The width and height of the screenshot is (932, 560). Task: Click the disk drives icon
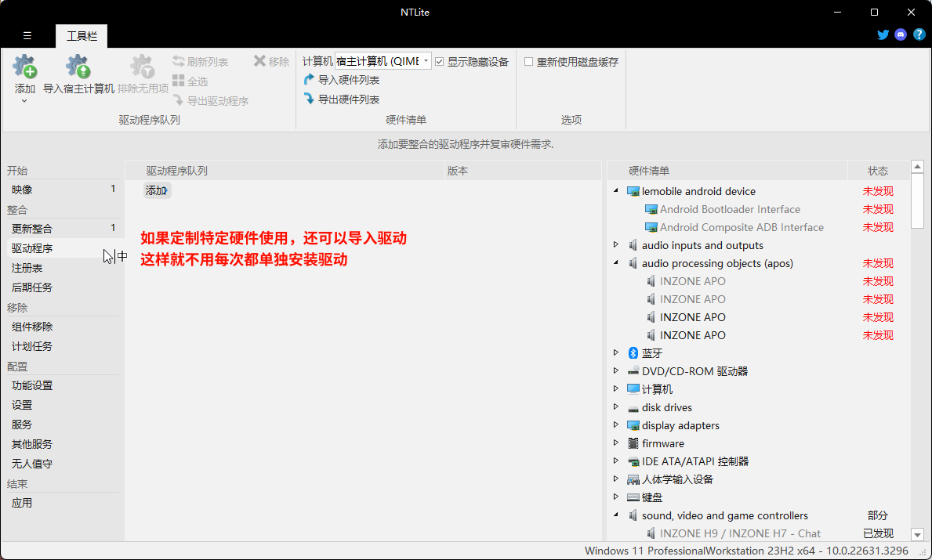tap(633, 408)
